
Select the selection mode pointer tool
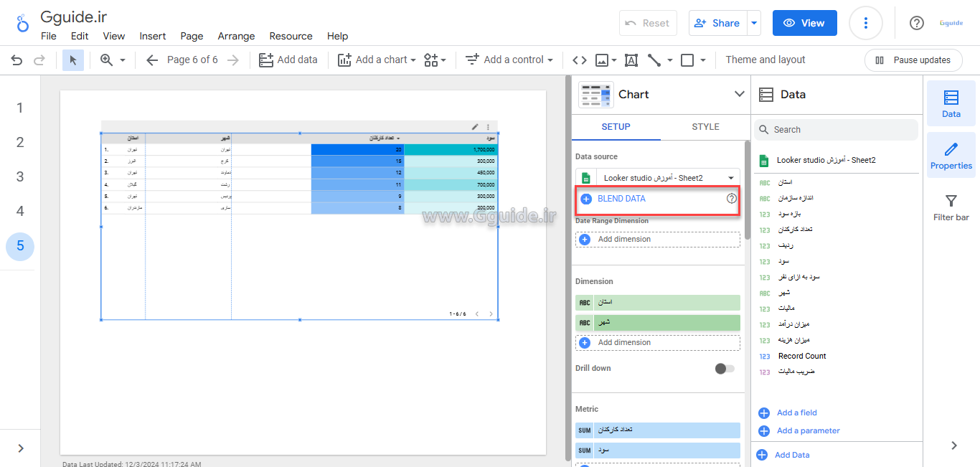pos(73,60)
